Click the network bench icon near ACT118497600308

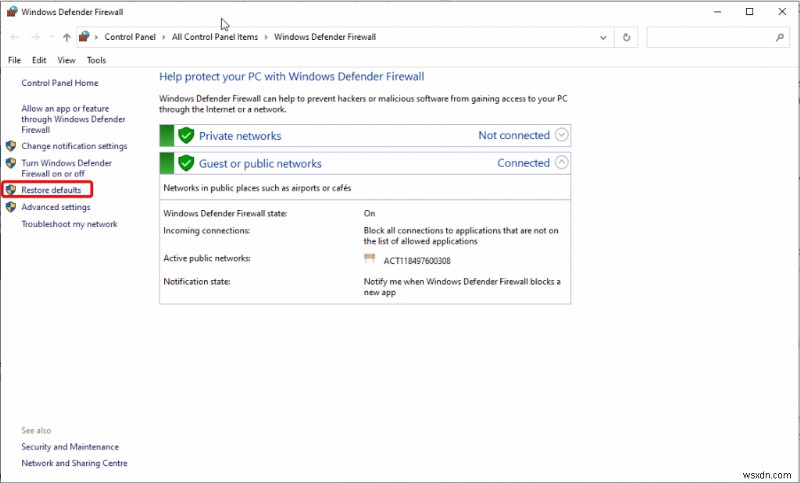click(369, 258)
